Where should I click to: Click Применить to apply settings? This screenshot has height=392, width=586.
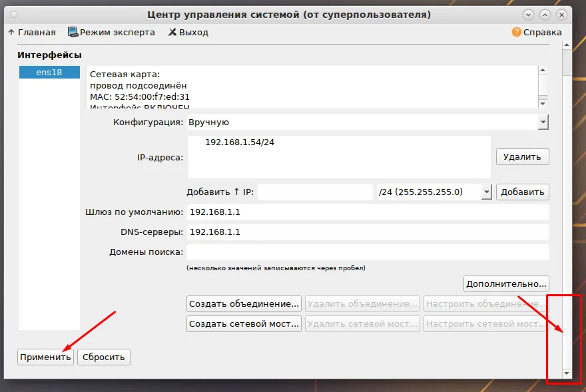(45, 357)
